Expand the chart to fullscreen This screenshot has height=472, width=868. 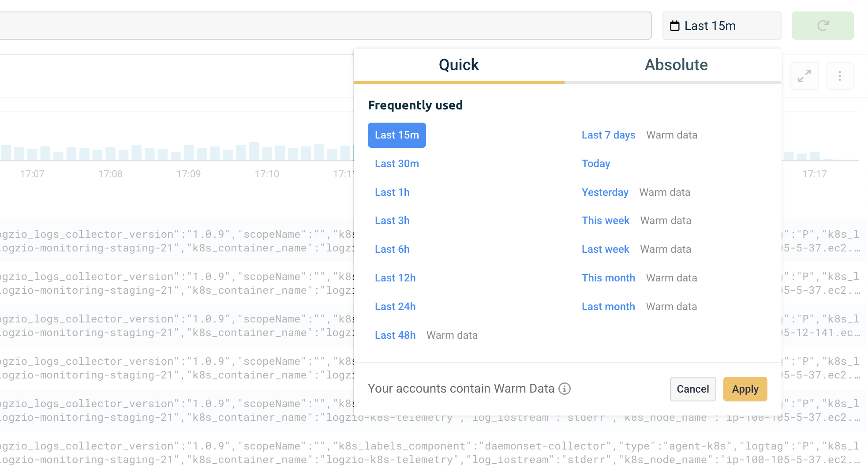point(804,76)
